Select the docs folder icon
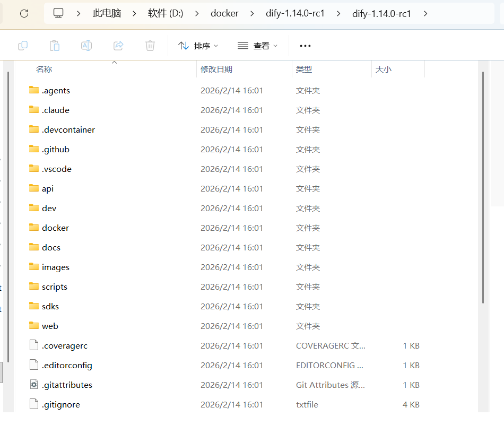 (34, 247)
